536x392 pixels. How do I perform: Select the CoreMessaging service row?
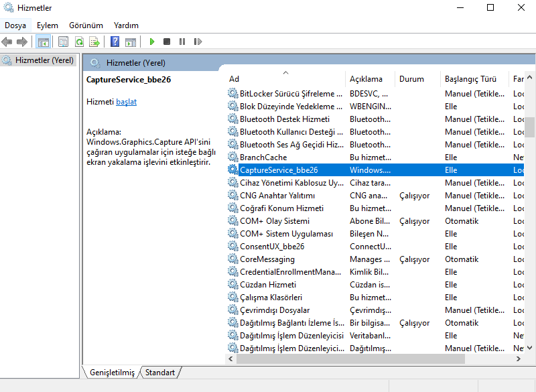point(267,259)
